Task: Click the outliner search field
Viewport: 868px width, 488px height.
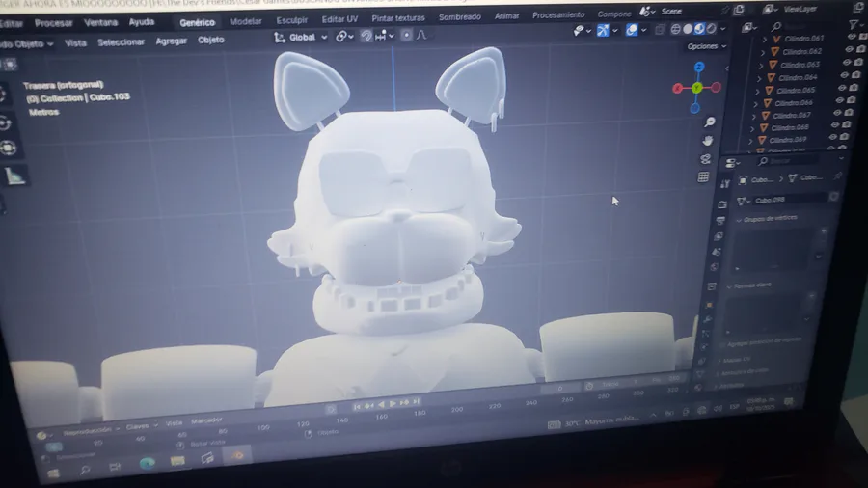Action: pyautogui.click(x=805, y=26)
